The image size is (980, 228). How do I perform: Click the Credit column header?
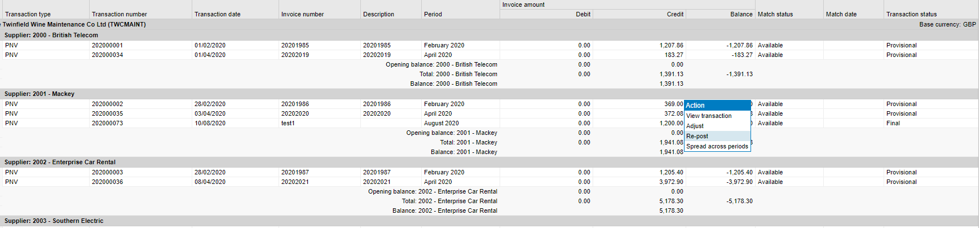674,14
